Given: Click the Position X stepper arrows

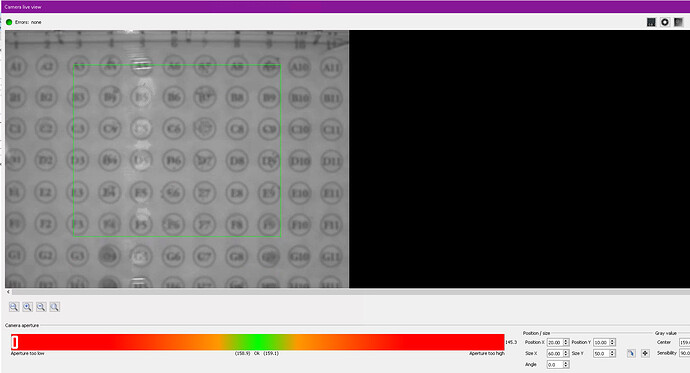Looking at the screenshot, I should (x=566, y=342).
